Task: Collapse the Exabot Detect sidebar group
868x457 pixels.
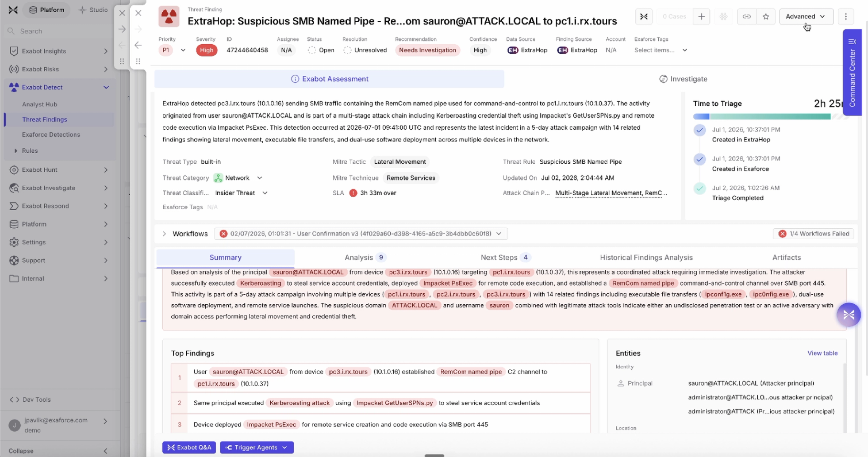Action: pyautogui.click(x=106, y=87)
